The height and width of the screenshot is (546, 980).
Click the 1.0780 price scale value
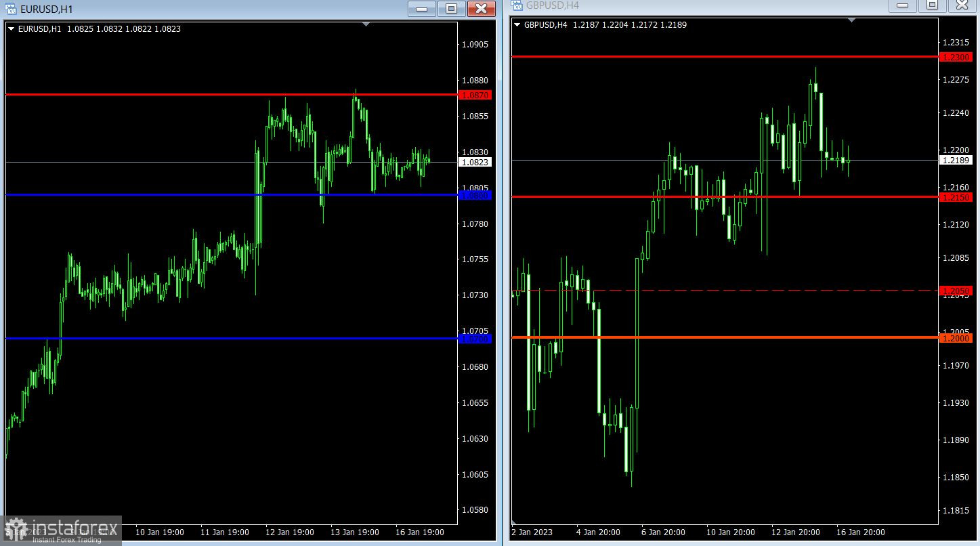click(475, 224)
